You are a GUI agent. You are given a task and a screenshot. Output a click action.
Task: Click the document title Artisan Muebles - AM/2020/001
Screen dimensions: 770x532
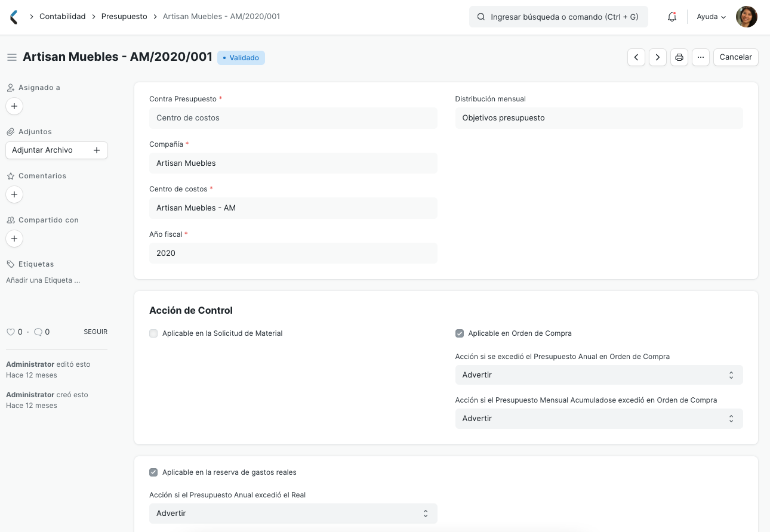[118, 57]
